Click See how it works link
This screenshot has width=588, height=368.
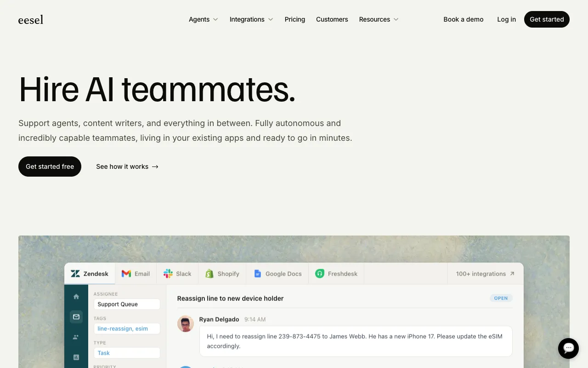point(127,167)
